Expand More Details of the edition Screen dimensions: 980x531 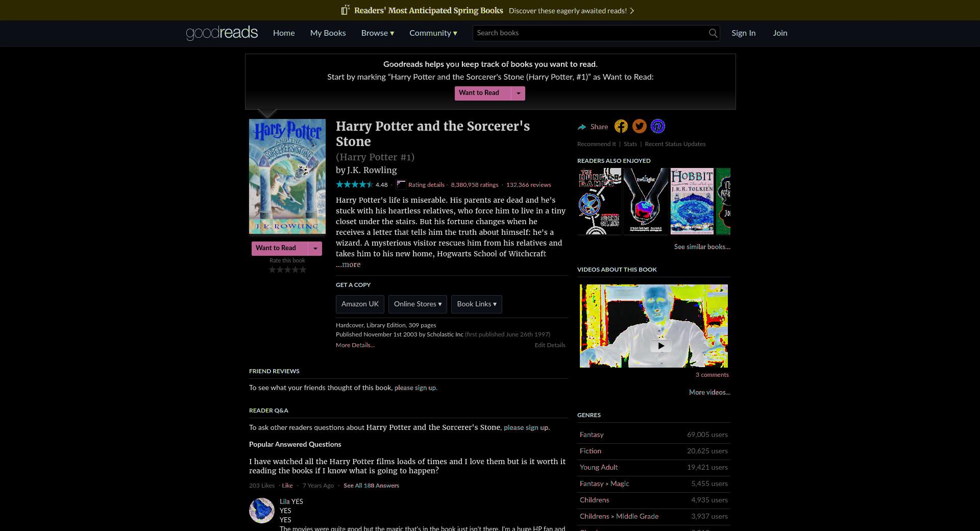click(355, 345)
